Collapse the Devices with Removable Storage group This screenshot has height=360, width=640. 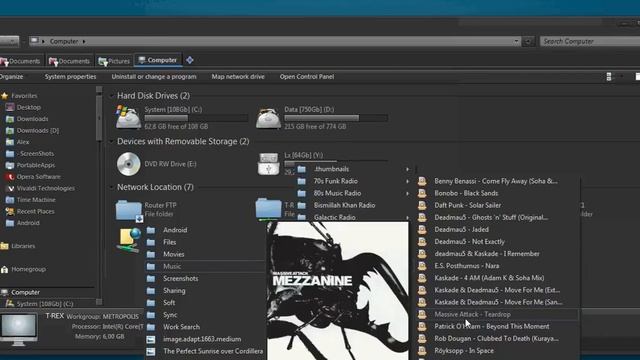pos(111,142)
